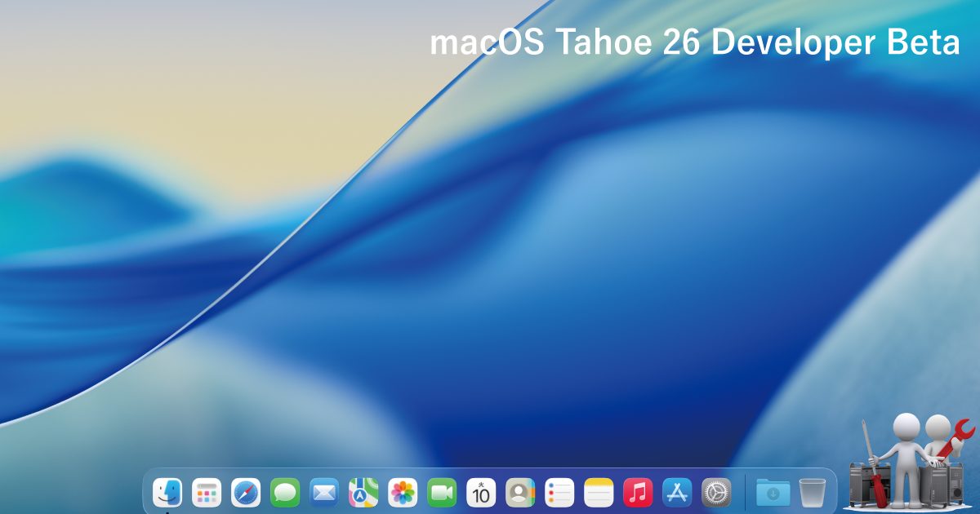Open the Notes app
980x514 pixels.
(598, 492)
